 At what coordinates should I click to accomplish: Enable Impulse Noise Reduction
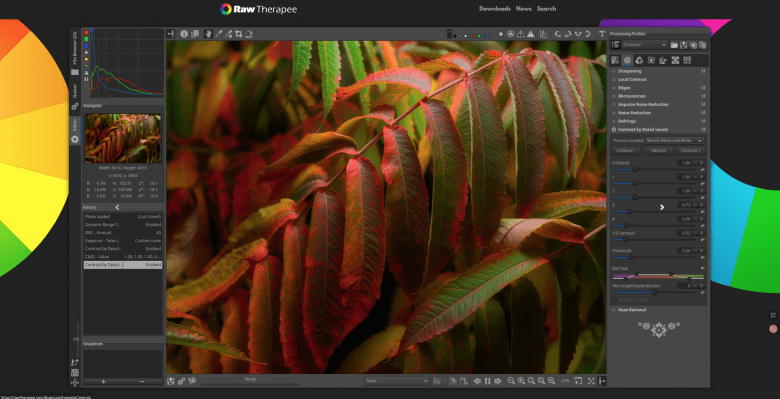click(x=614, y=104)
